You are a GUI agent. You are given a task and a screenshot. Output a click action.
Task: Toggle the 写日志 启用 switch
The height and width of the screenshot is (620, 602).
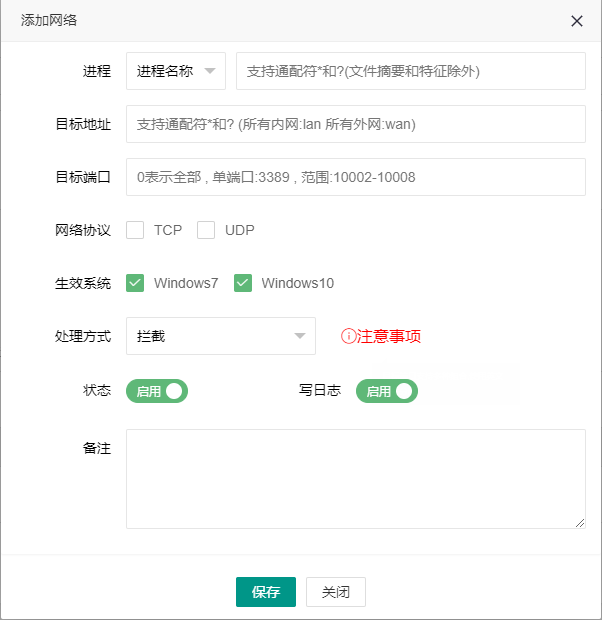coord(387,391)
